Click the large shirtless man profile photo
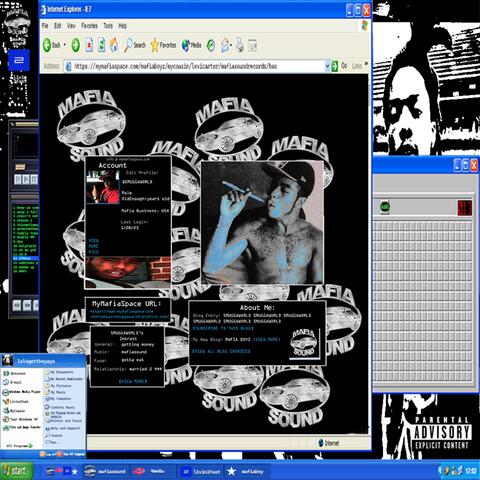The width and height of the screenshot is (480, 480). [262, 223]
